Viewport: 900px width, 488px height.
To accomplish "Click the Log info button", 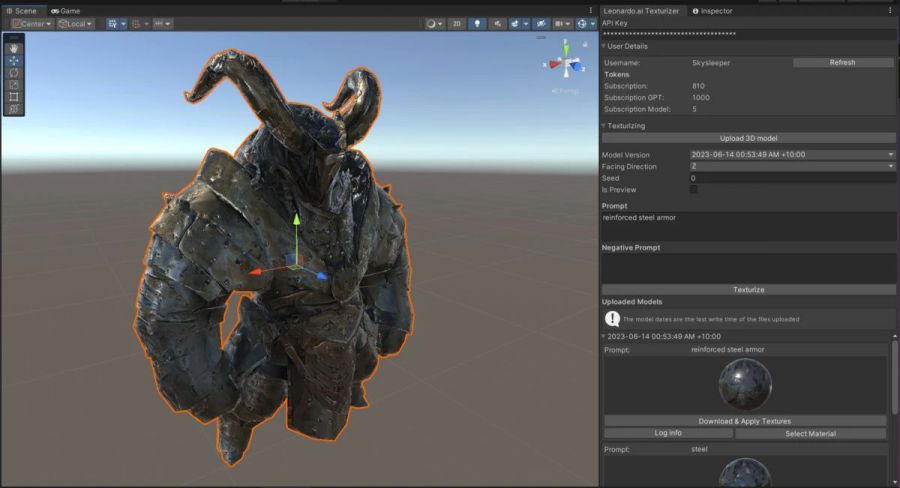I will (x=668, y=433).
